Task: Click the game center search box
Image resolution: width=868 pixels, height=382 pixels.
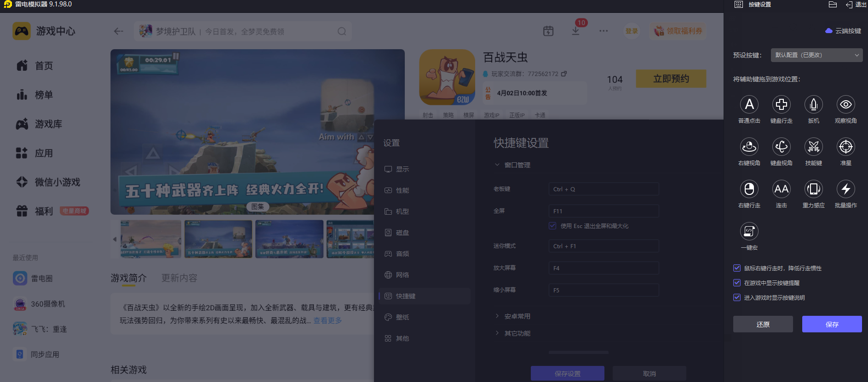Action: 243,31
